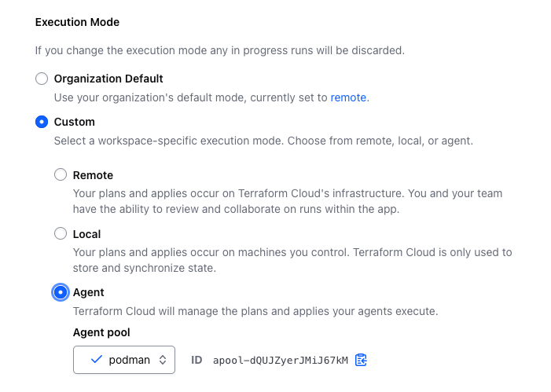
Task: Select the Remote execution radio button
Action: pyautogui.click(x=61, y=175)
